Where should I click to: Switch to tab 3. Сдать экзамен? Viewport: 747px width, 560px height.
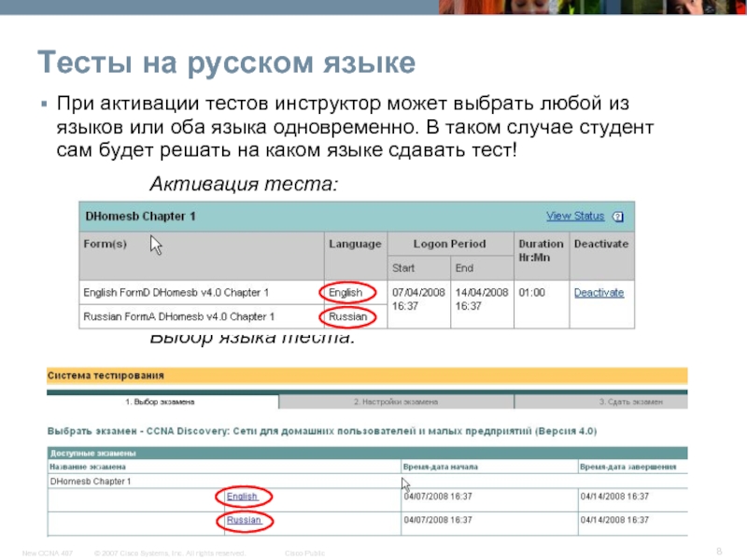pos(601,402)
